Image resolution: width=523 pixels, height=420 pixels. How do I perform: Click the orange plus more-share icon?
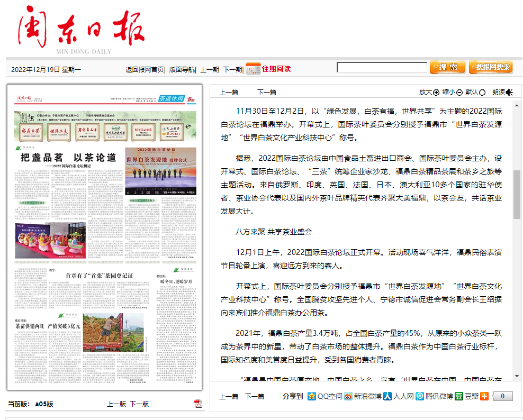(484, 396)
